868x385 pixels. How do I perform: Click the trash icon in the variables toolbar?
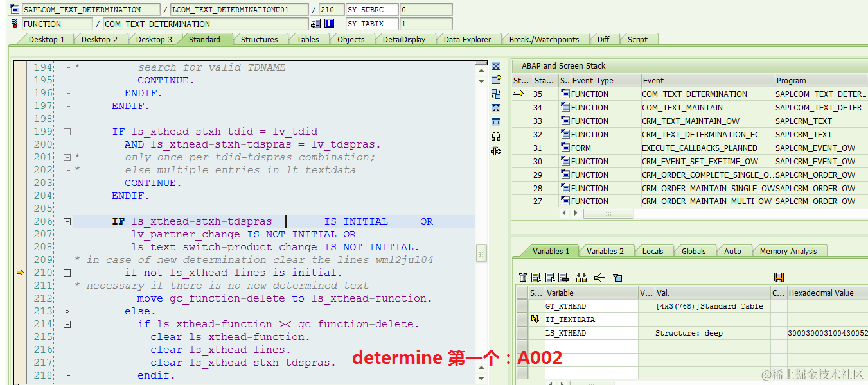[523, 277]
